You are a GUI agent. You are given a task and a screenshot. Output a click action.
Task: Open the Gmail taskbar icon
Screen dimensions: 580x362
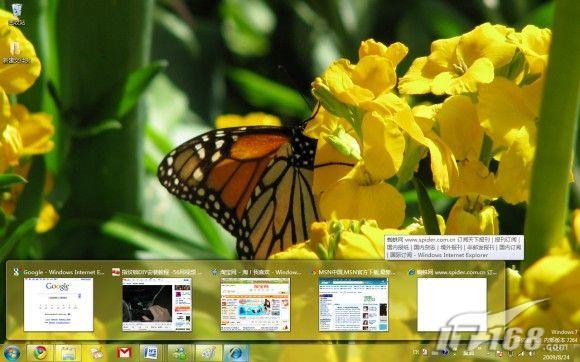click(125, 353)
